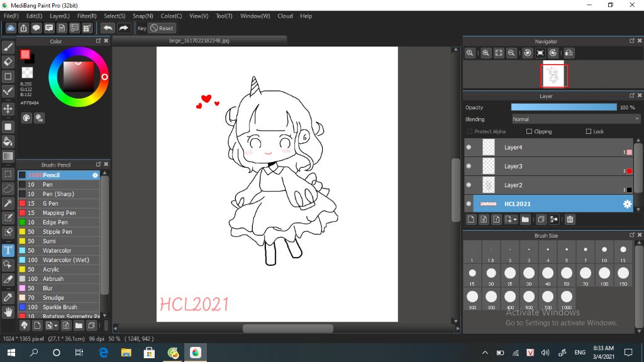The width and height of the screenshot is (644, 362).
Task: Select the Eyedropper tool
Action: (x=8, y=297)
